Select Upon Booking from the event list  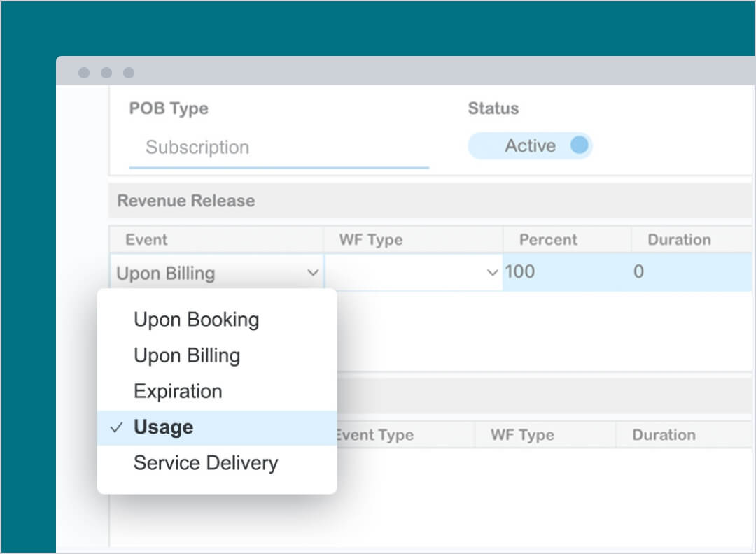point(216,320)
